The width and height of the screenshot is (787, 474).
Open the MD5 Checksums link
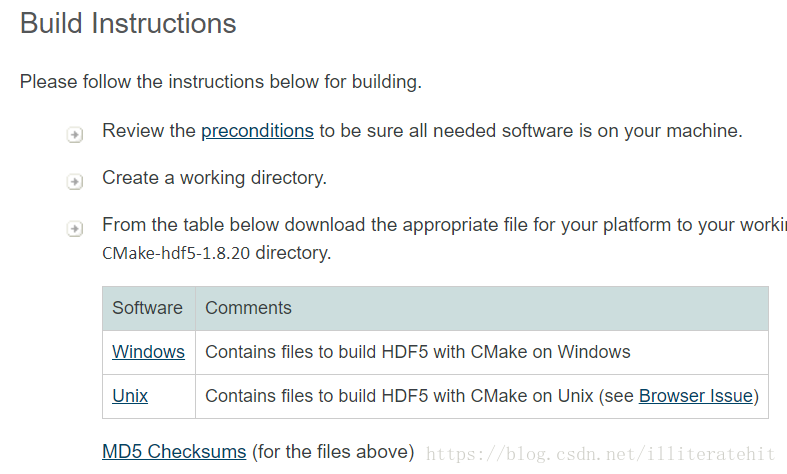coord(174,451)
